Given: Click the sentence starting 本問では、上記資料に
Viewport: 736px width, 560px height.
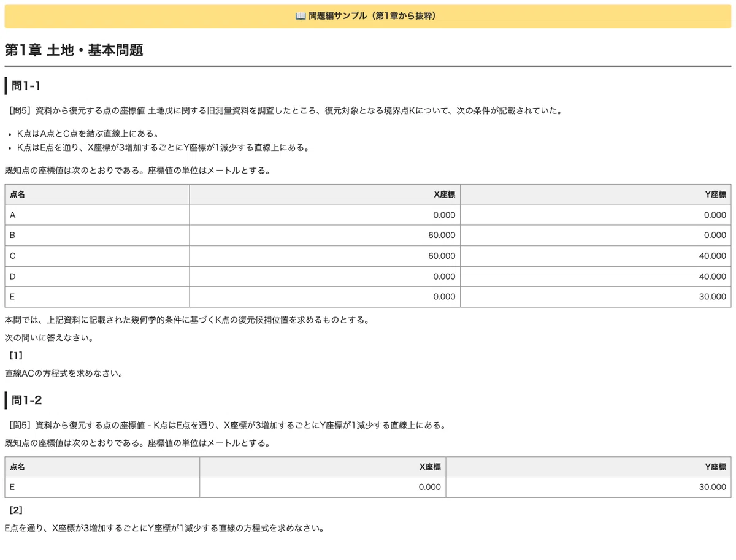Looking at the screenshot, I should (x=187, y=320).
